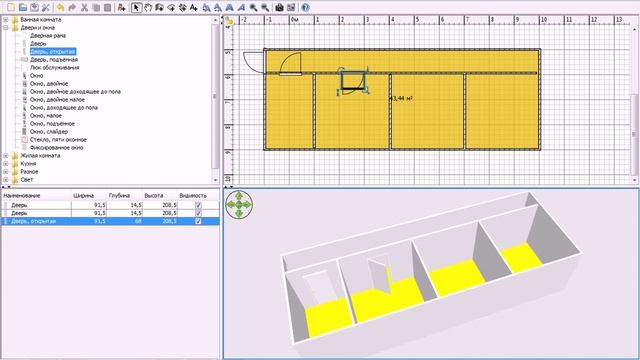This screenshot has height=360, width=640.
Task: Select Окно, двойное доходящее до пола
Action: click(x=75, y=92)
